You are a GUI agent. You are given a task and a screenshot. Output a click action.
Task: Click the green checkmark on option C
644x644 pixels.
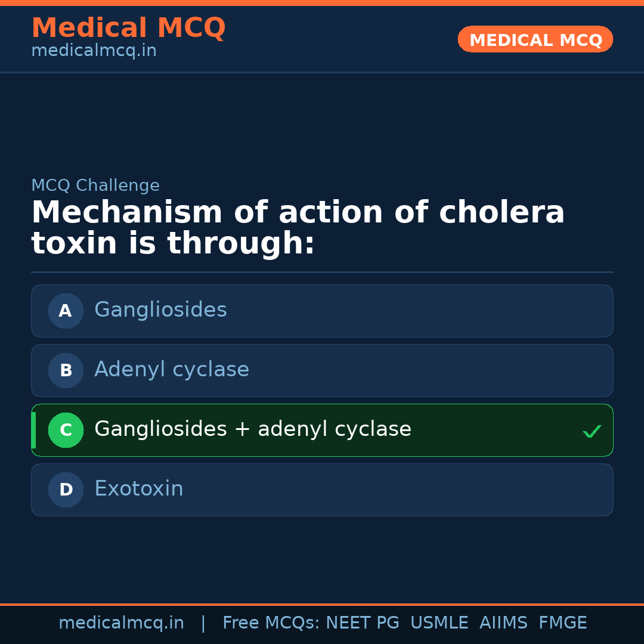tap(592, 431)
